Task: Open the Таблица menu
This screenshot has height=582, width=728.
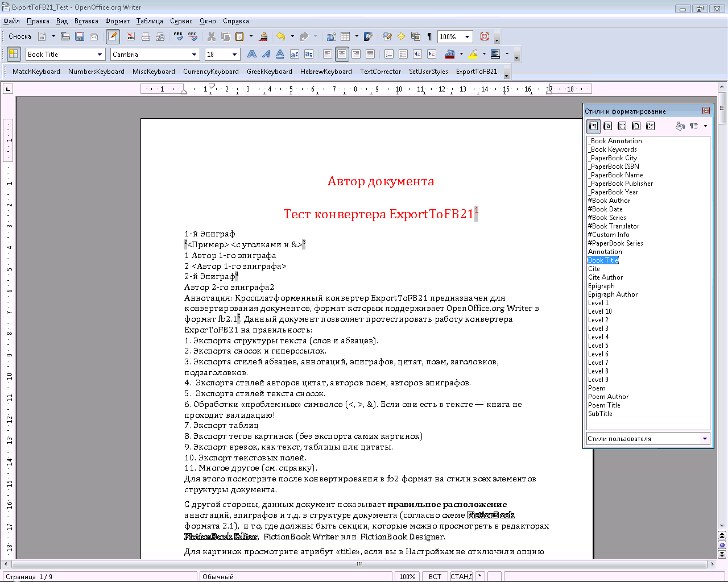Action: 150,21
